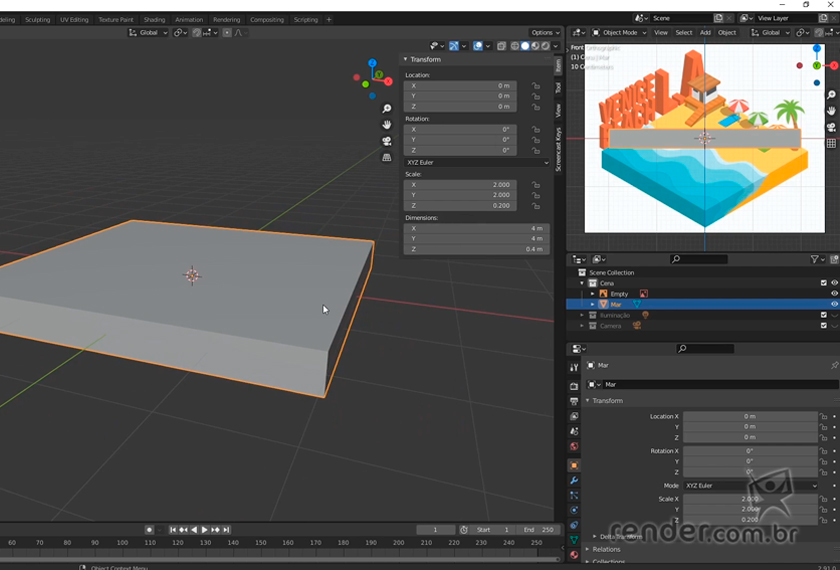
Task: Collapse the Transform panel in Properties editor
Action: [588, 401]
